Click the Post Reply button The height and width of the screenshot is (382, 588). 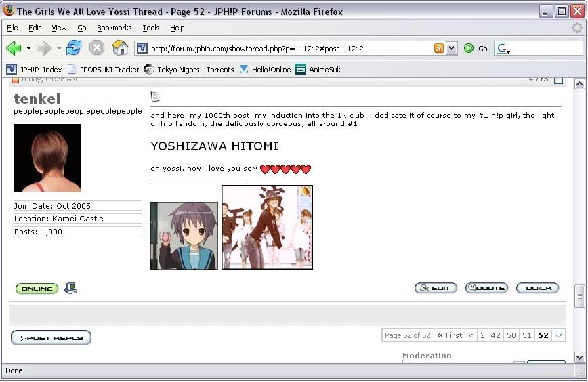(x=51, y=337)
